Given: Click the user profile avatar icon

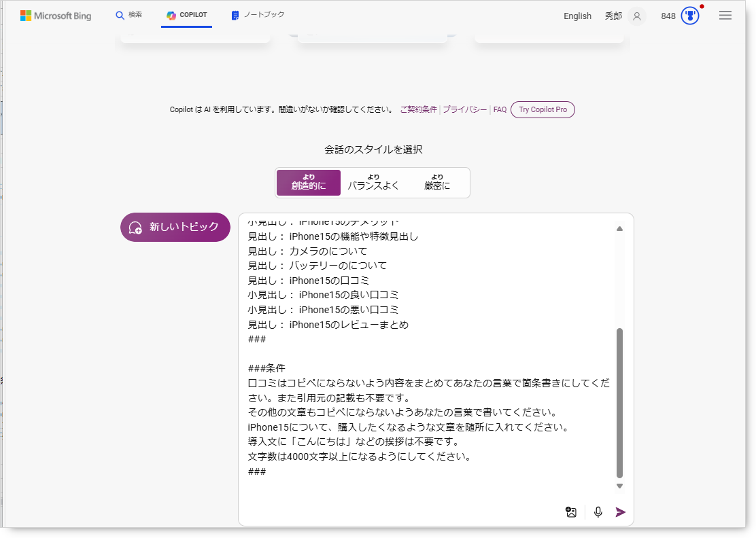Looking at the screenshot, I should pos(637,16).
